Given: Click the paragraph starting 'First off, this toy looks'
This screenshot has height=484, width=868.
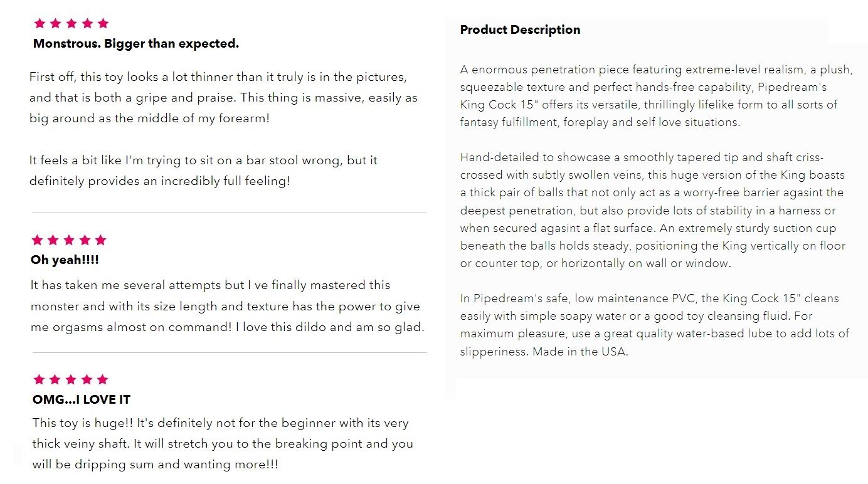Looking at the screenshot, I should (223, 98).
